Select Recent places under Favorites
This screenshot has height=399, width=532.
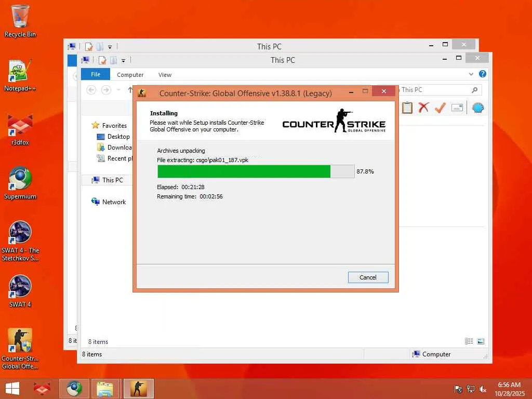[x=115, y=158]
